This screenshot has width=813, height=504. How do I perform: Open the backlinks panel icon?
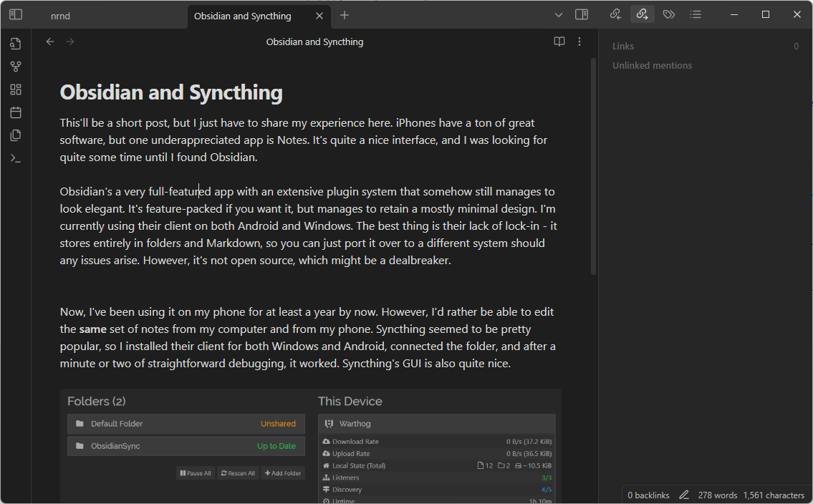point(615,14)
